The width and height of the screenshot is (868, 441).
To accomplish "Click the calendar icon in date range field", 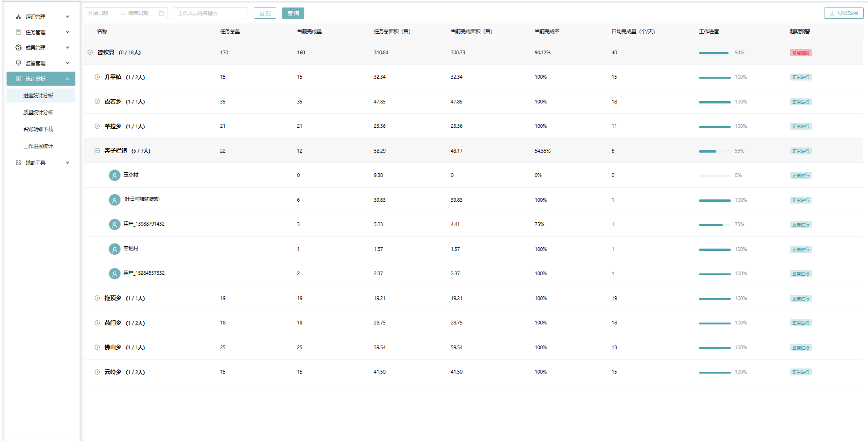I will pos(161,14).
